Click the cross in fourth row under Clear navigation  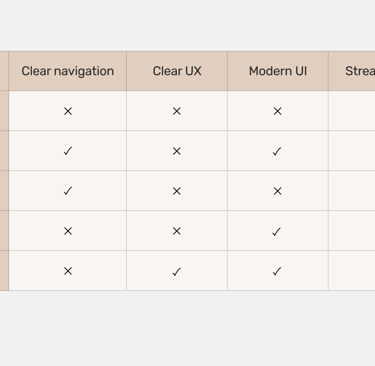point(68,231)
